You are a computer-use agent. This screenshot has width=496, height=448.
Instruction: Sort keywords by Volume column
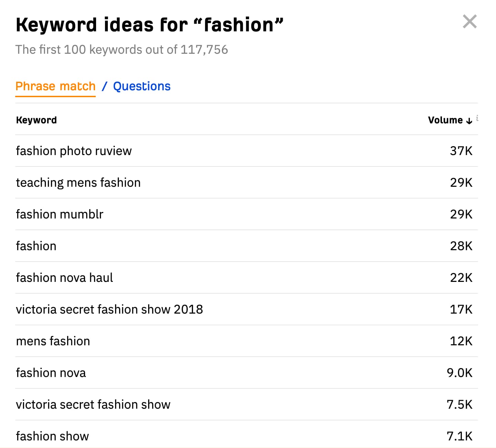pos(445,120)
